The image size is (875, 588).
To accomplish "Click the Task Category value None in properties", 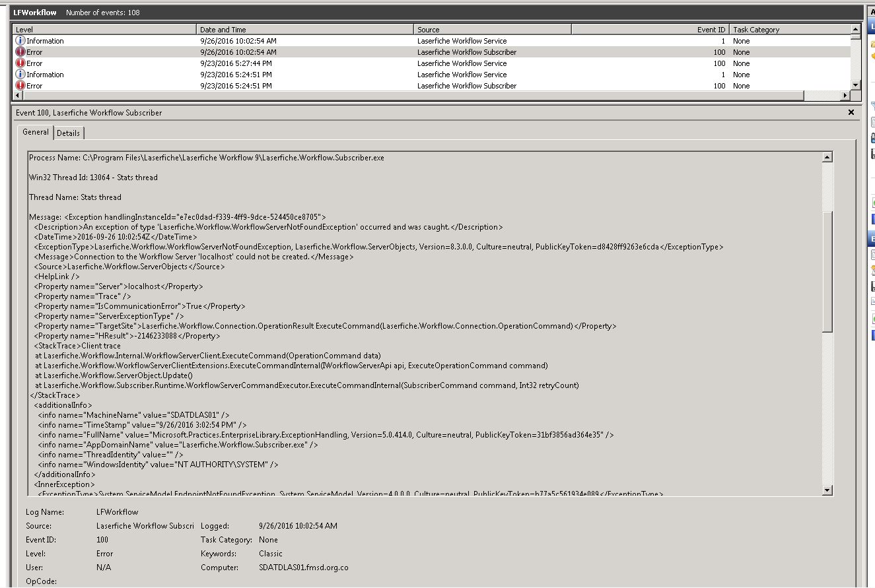I will pos(268,540).
